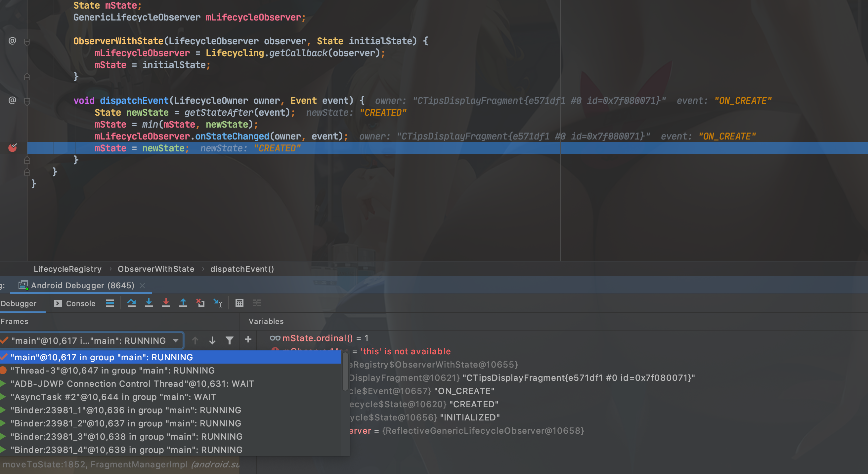Open the Evaluate Expression calculator icon
The width and height of the screenshot is (868, 474).
[x=239, y=303]
